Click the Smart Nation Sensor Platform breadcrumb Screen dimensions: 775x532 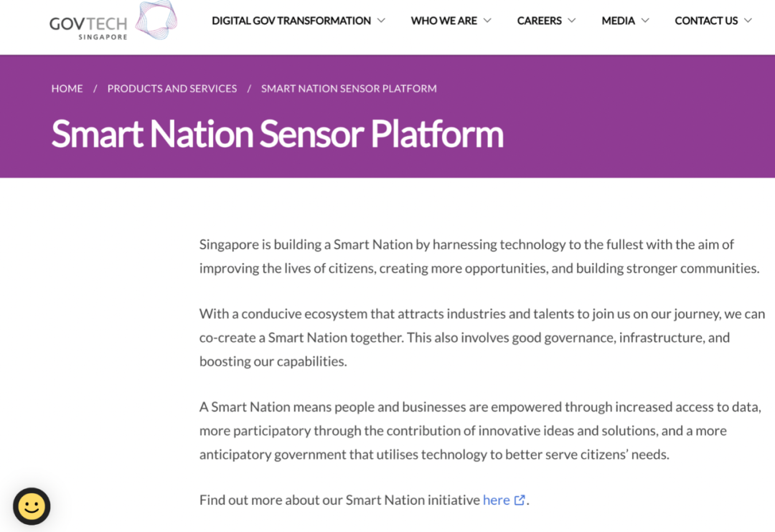click(349, 88)
